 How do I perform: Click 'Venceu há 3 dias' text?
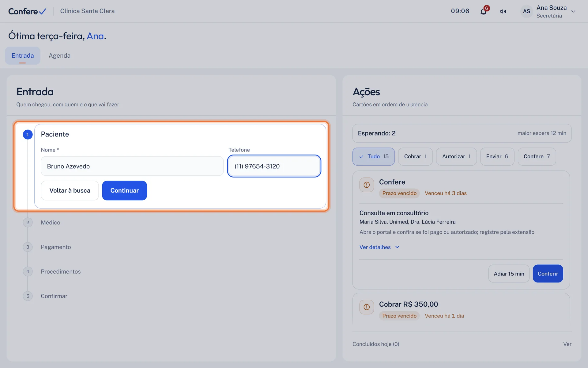446,193
